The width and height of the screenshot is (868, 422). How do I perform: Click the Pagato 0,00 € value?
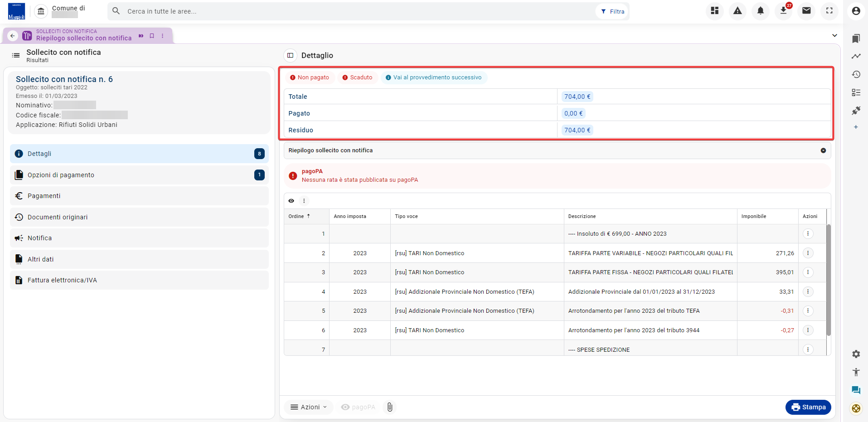[573, 113]
